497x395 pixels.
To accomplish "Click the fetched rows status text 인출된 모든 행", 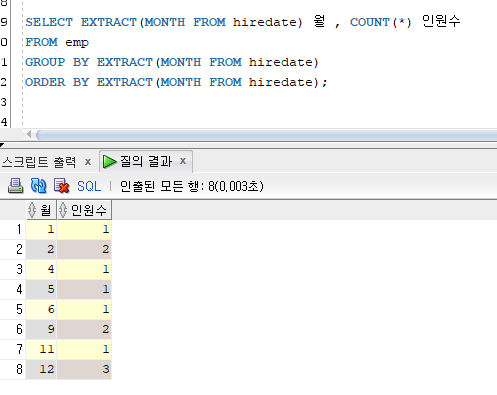I will pos(192,186).
